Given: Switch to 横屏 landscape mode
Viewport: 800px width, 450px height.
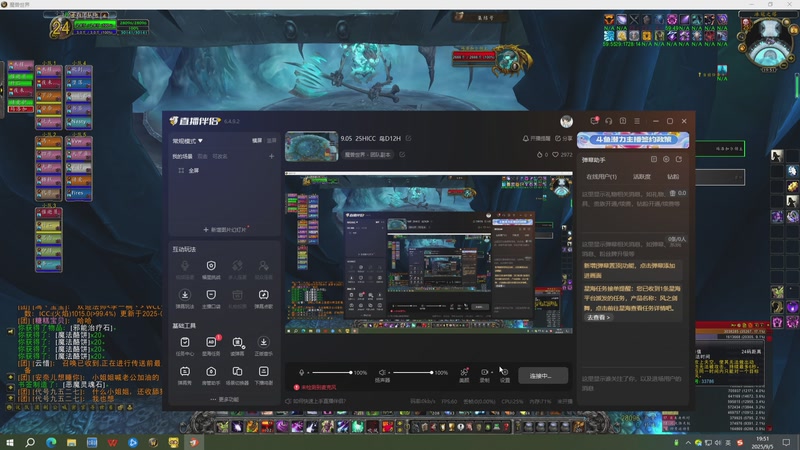Looking at the screenshot, I should [x=257, y=140].
